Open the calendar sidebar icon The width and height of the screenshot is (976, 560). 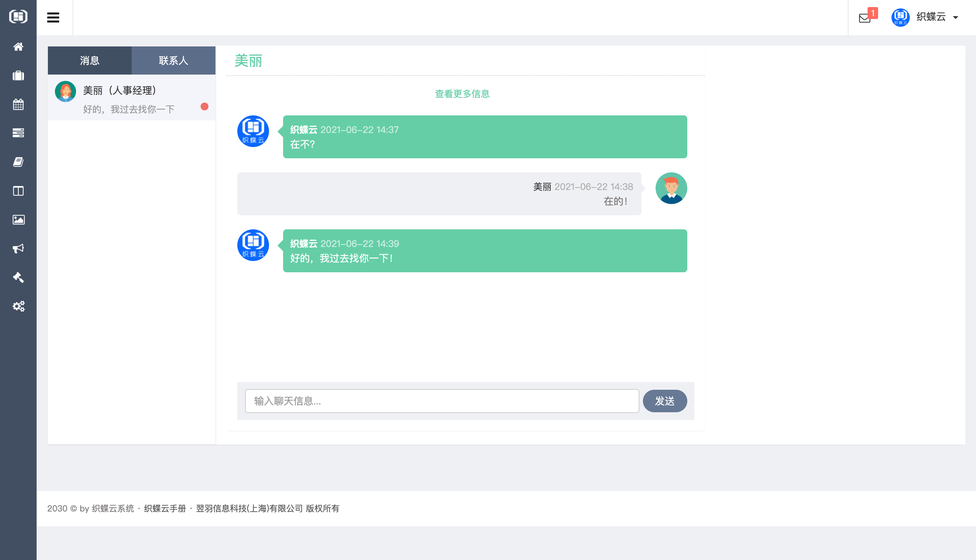coord(18,104)
